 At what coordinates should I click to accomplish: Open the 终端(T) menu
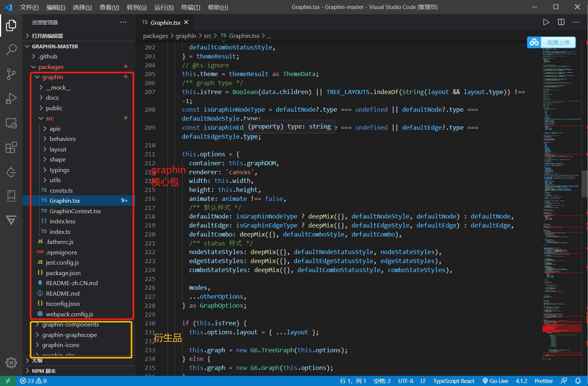pos(191,7)
